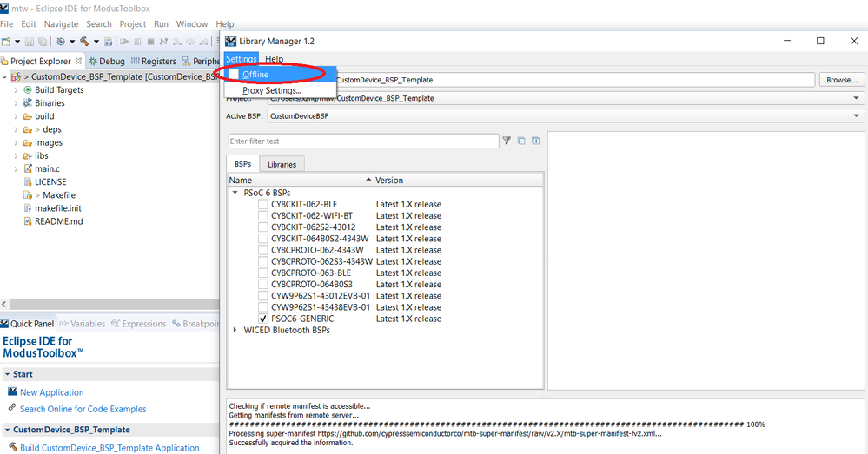
Task: Uncheck the PSOC6-GENERIC BSP checkbox
Action: (x=263, y=319)
